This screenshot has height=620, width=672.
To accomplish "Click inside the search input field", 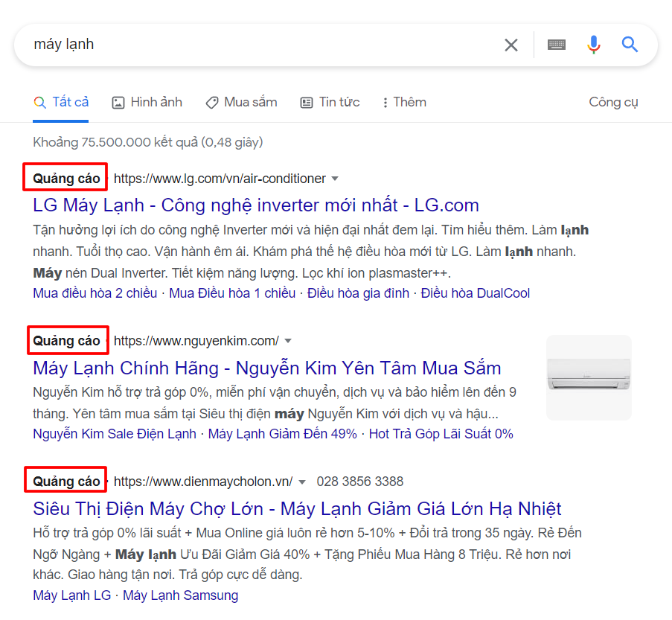I will click(x=223, y=45).
